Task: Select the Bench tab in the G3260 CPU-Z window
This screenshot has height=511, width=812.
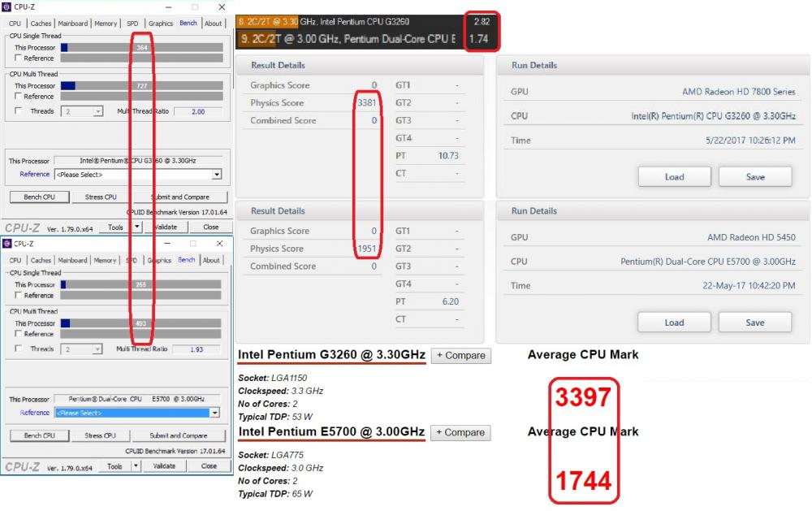Action: [x=188, y=23]
